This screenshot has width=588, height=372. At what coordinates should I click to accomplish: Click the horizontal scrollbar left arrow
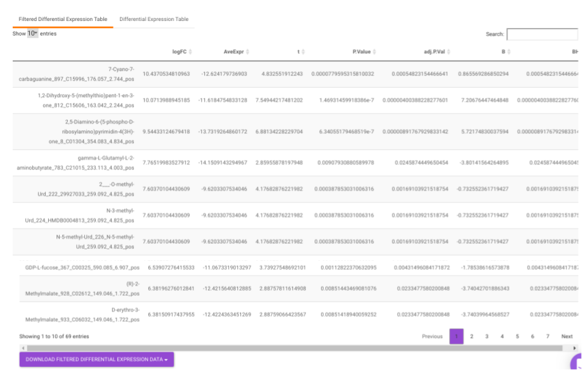(23, 349)
